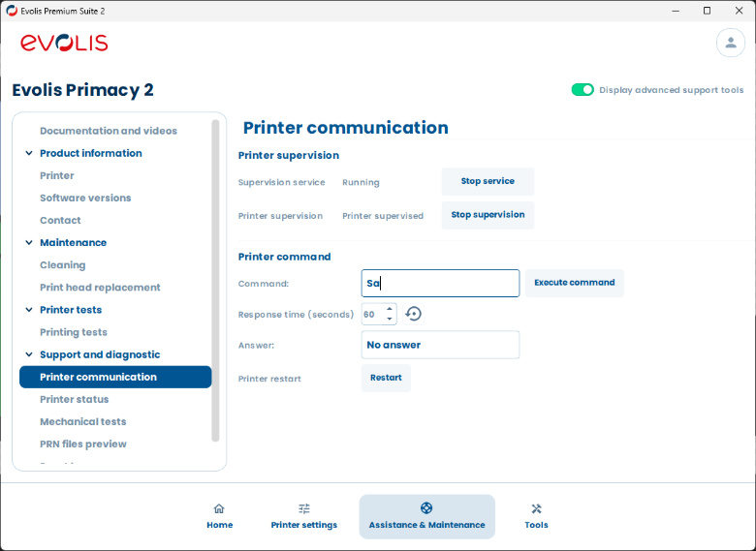Image resolution: width=756 pixels, height=551 pixels.
Task: Switch to the Tools tab label
Action: point(536,525)
